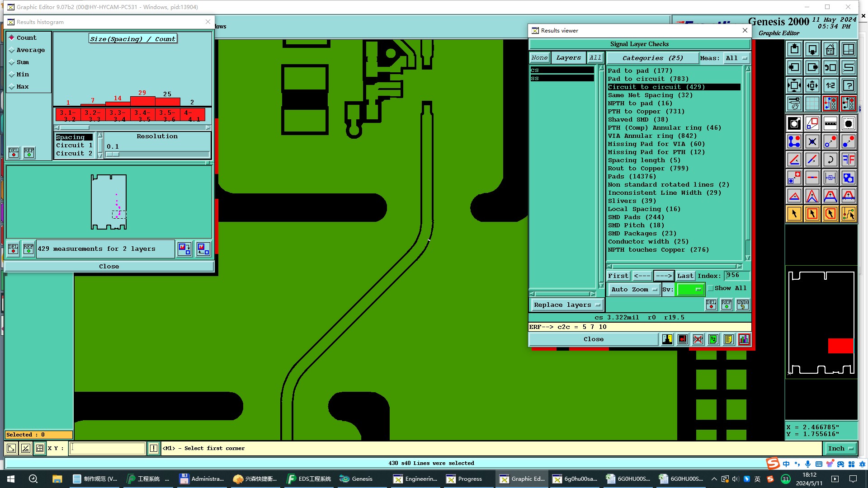Click the delete point X icon
868x488 pixels.
812,141
